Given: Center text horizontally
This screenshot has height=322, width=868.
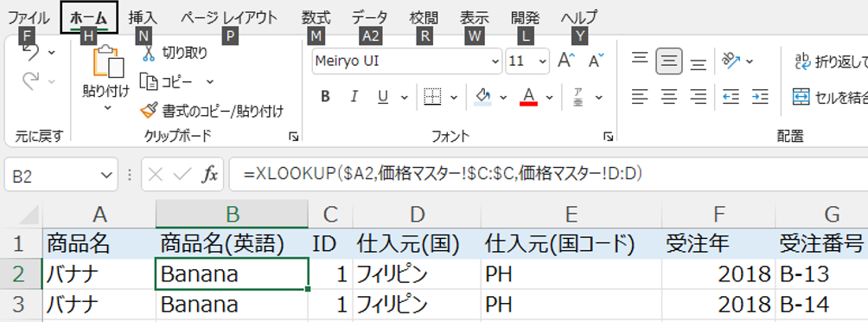Looking at the screenshot, I should (x=669, y=97).
